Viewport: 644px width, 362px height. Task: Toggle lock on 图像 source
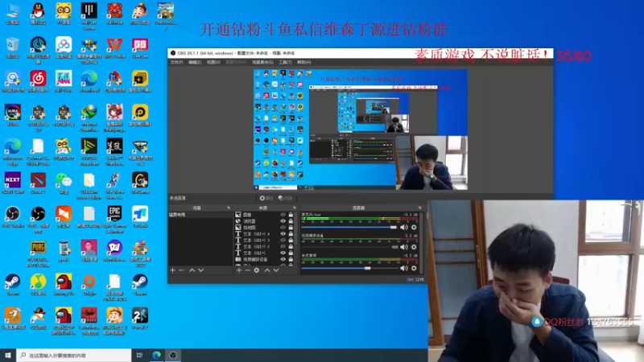pyautogui.click(x=291, y=215)
